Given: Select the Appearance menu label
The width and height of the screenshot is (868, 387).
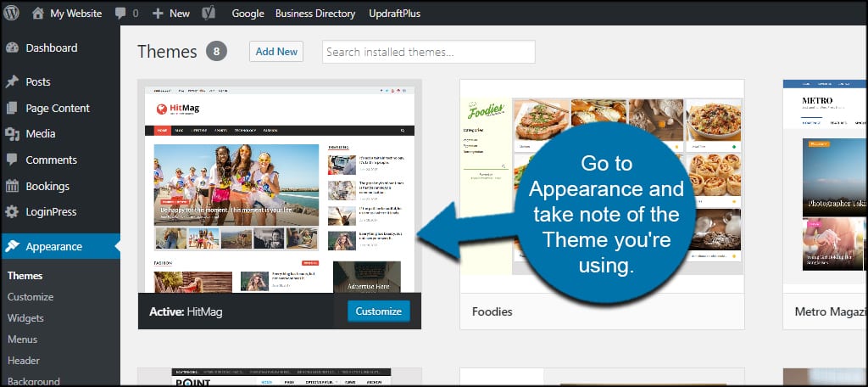Looking at the screenshot, I should [53, 247].
